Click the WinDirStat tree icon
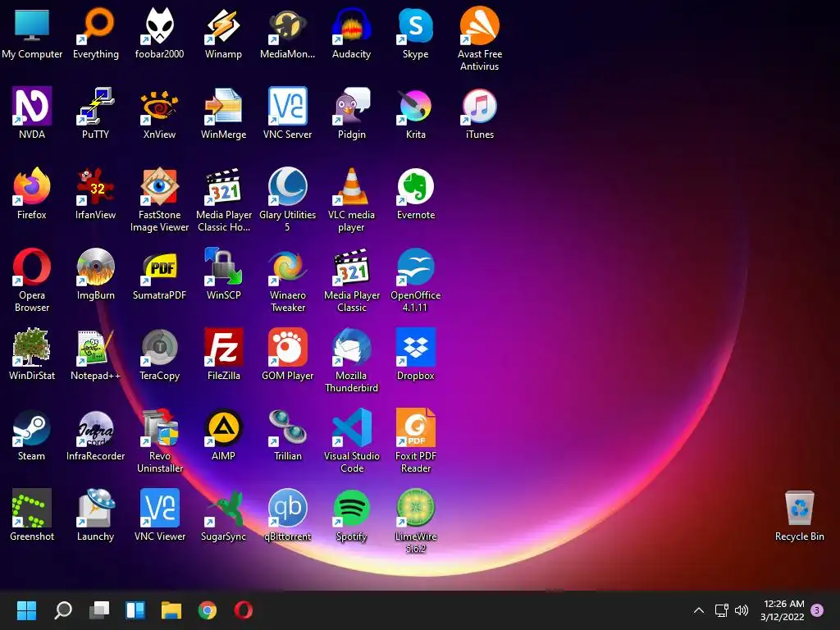 pyautogui.click(x=32, y=347)
